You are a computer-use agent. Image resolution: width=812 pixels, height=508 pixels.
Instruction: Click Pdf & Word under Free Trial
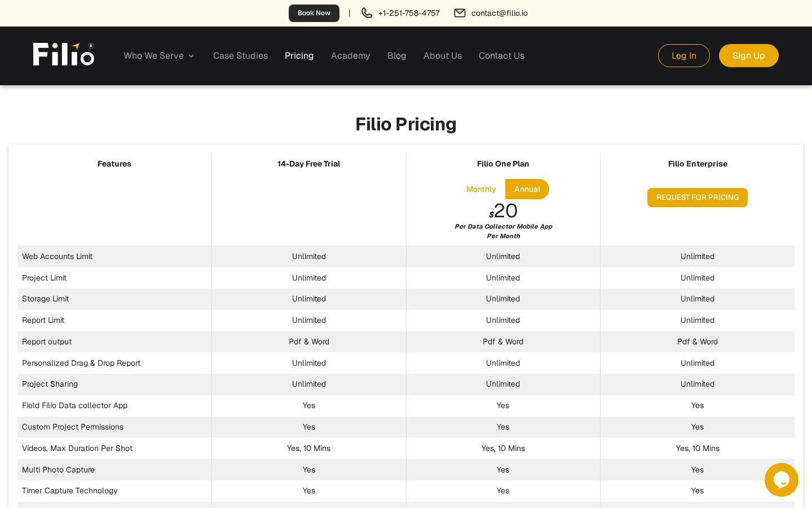[309, 341]
